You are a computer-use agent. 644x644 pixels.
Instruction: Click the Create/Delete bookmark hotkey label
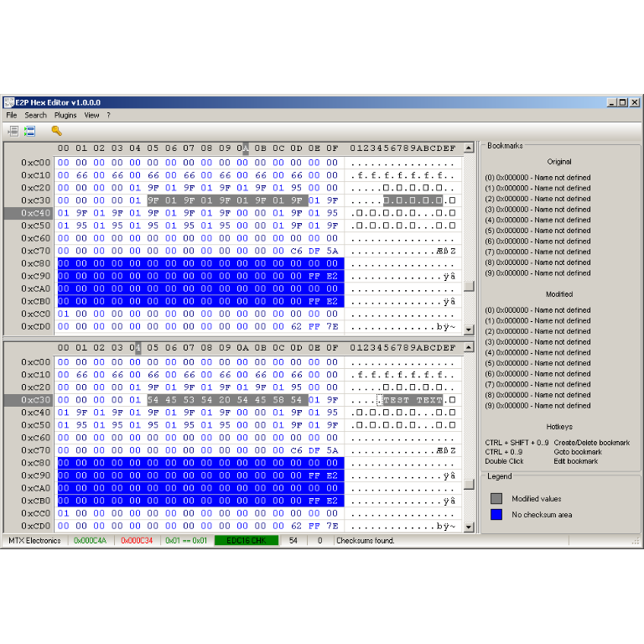coord(591,443)
